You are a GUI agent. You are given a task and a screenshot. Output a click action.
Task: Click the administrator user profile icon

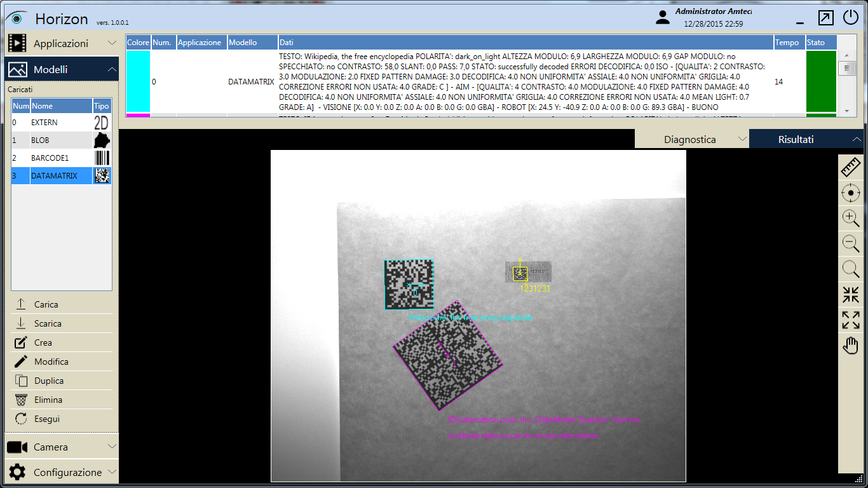point(663,17)
